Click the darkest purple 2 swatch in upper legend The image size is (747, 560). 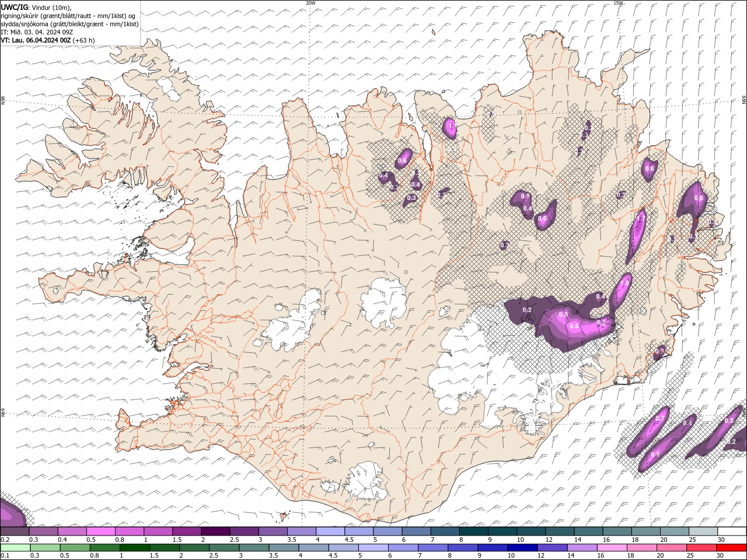click(x=215, y=531)
